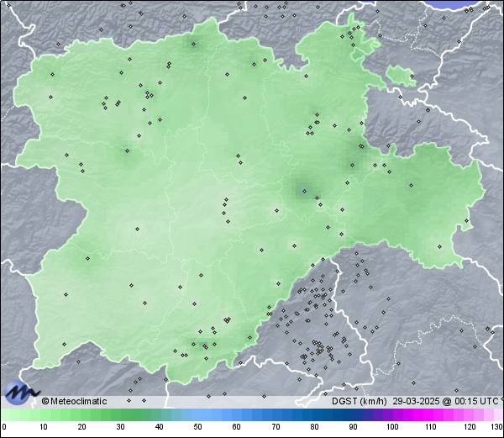Click the 80 label on the scale

[315, 427]
